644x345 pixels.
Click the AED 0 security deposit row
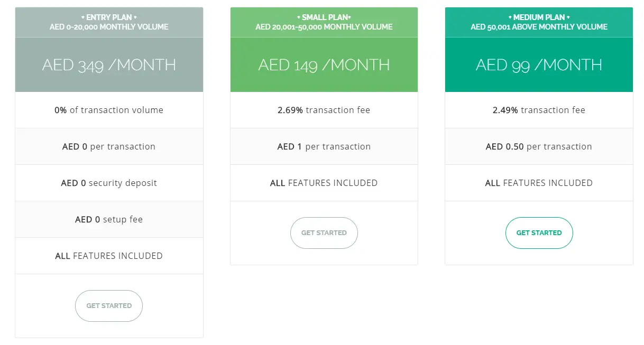click(x=109, y=183)
